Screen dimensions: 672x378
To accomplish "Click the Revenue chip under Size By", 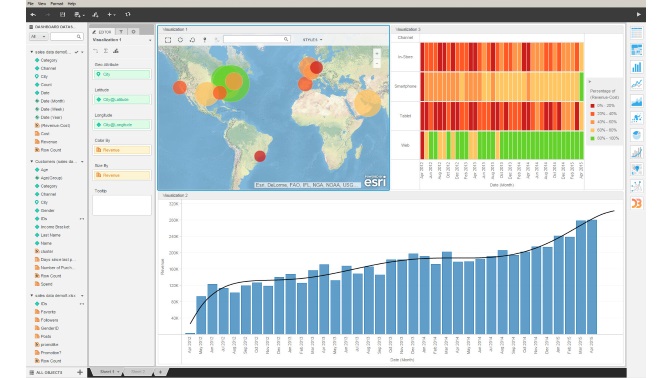I will tap(122, 175).
